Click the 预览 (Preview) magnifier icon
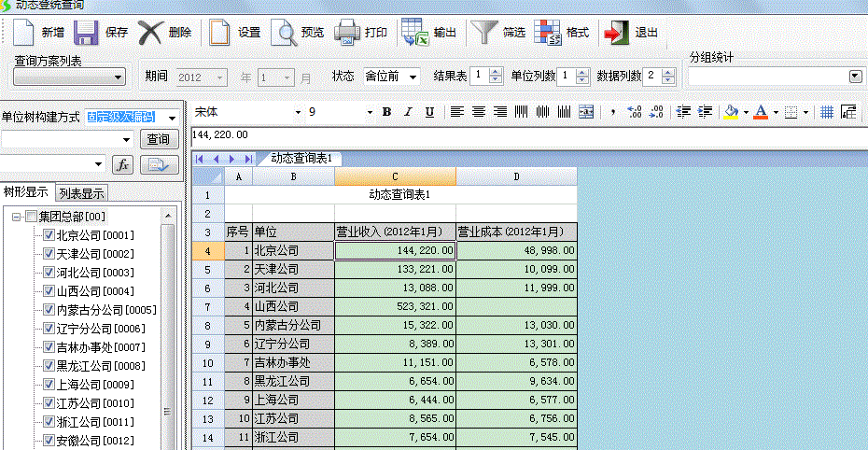Screen dimensions: 868x450 tap(284, 33)
